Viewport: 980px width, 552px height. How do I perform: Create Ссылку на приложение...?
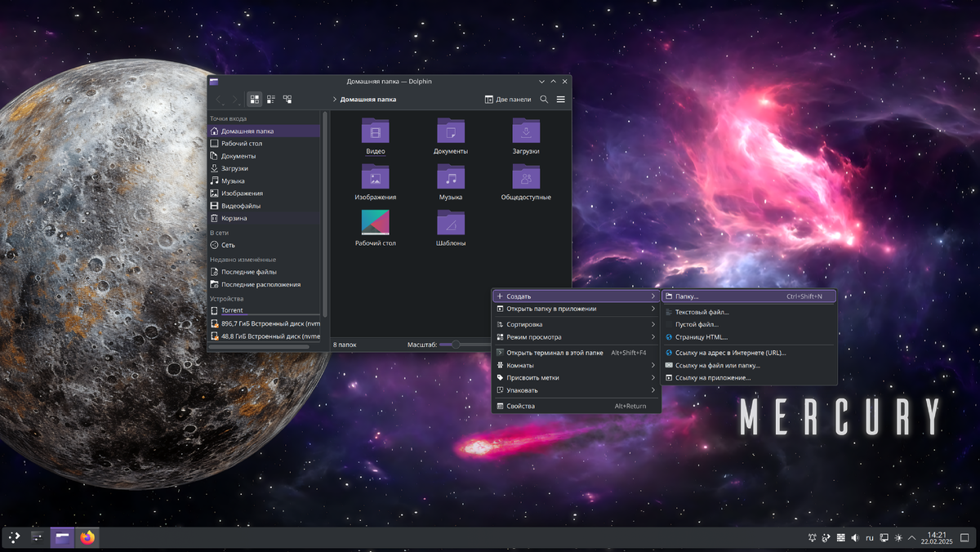749,377
